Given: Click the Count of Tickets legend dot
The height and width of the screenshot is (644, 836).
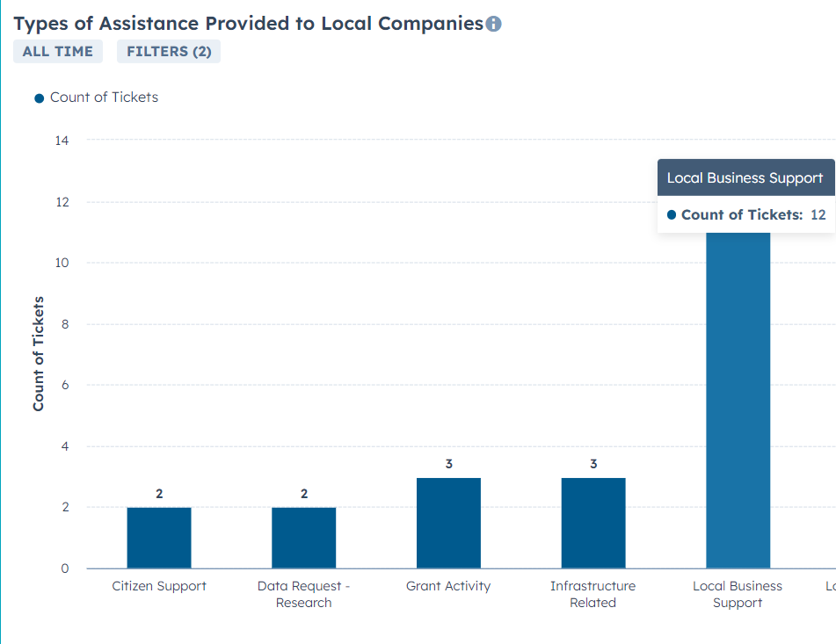Looking at the screenshot, I should pyautogui.click(x=39, y=98).
